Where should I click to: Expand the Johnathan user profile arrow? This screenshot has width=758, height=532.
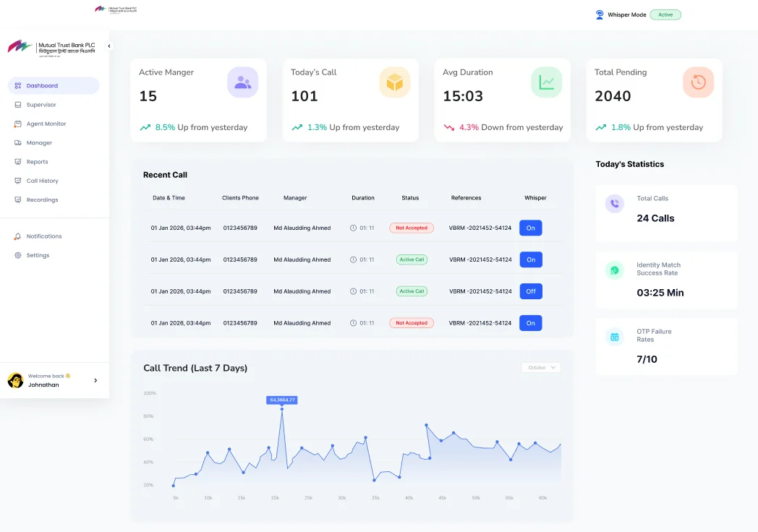coord(95,380)
